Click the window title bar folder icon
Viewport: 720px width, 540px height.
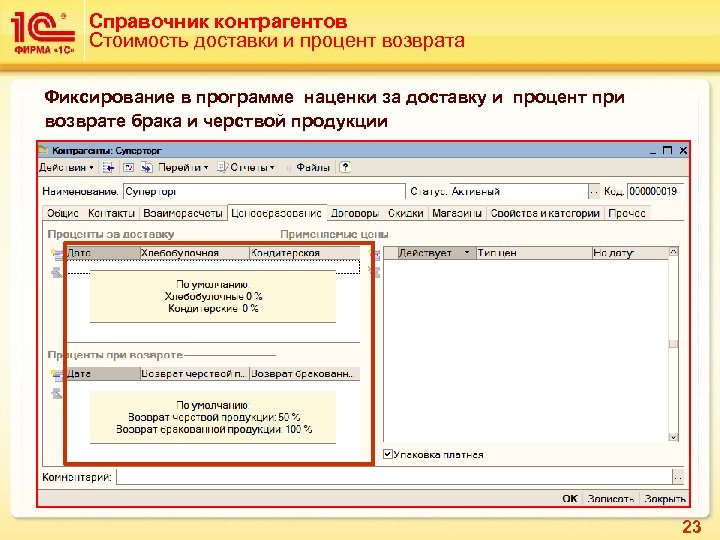44,150
